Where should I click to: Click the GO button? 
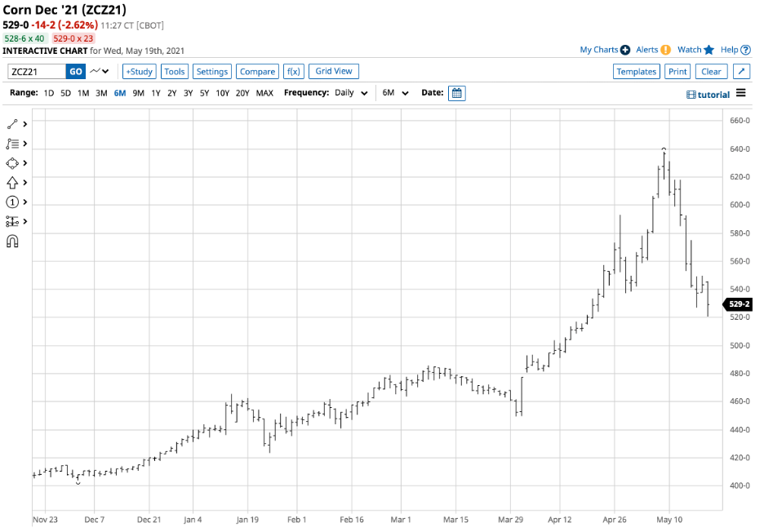tap(76, 72)
